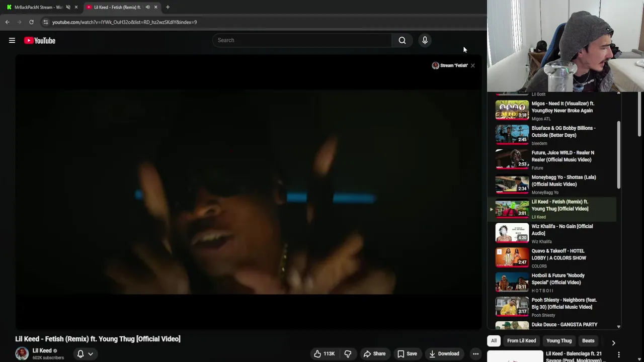Click the browser address bar URL
Image resolution: width=644 pixels, height=362 pixels.
tap(124, 22)
